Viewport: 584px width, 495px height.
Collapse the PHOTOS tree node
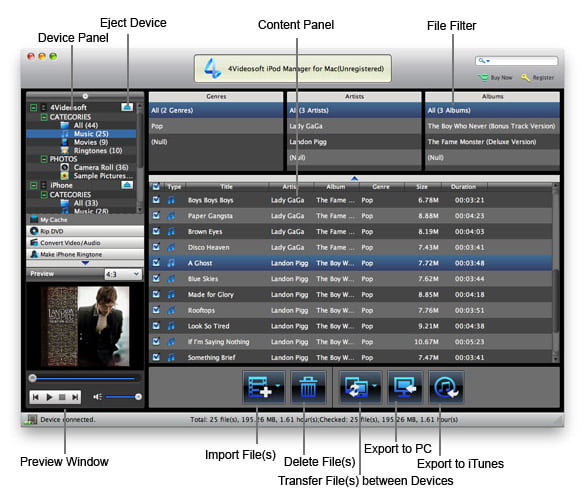pyautogui.click(x=44, y=159)
